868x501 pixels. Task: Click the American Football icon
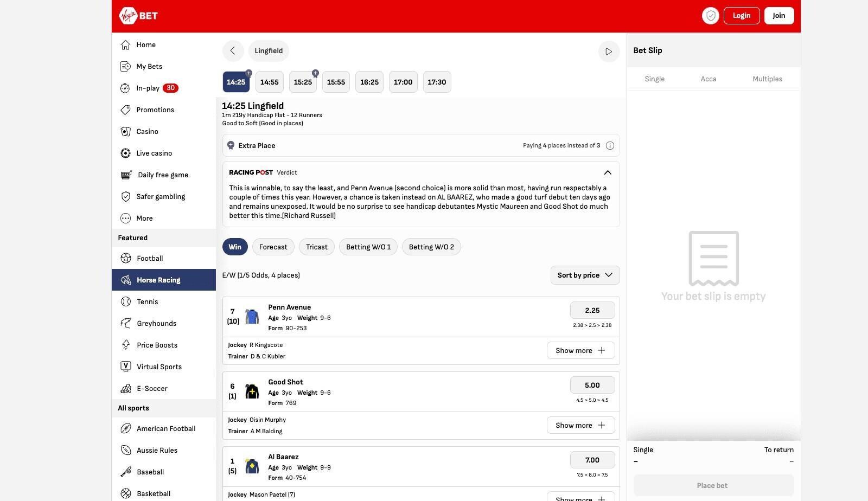point(126,428)
